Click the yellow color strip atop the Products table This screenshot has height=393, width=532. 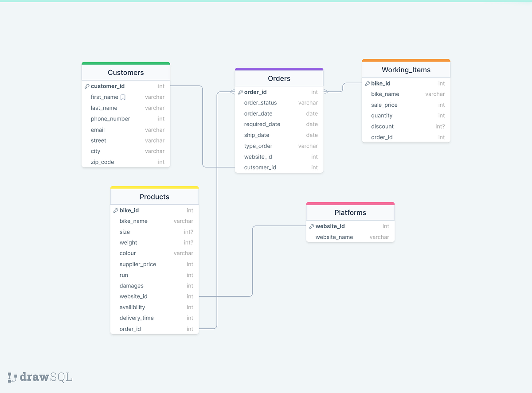point(154,187)
